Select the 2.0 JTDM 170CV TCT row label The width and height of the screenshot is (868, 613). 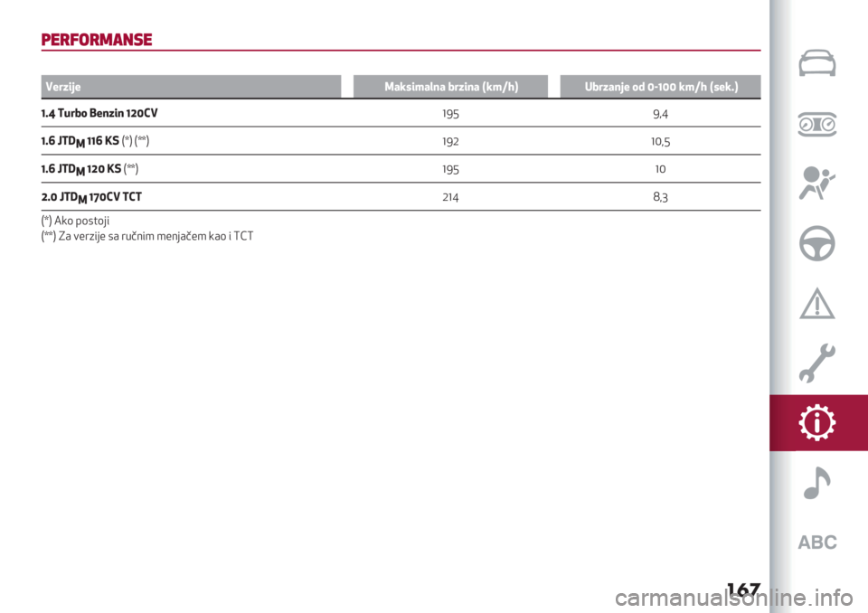[x=91, y=197]
